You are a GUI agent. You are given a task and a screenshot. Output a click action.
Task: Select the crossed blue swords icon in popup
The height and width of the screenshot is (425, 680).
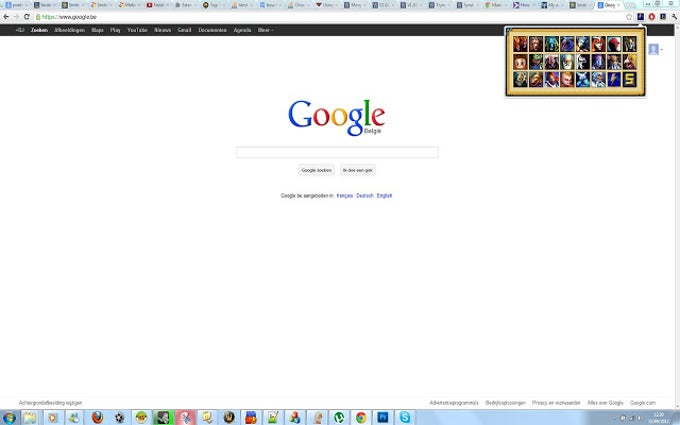(x=583, y=79)
